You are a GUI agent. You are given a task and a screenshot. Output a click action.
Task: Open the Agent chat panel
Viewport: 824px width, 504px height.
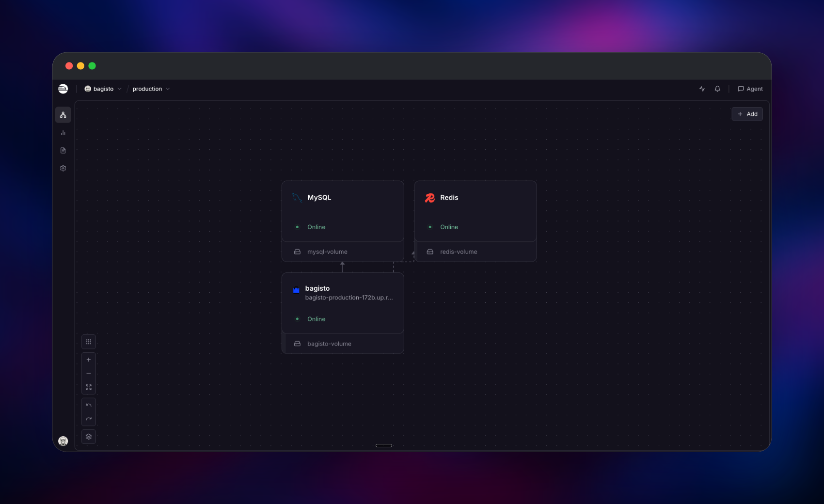(750, 89)
